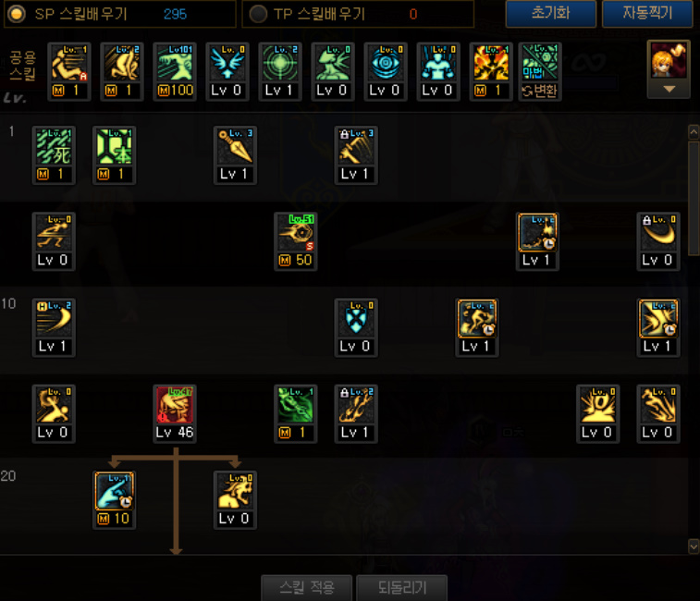This screenshot has width=700, height=601.
Task: Select the SP 스킬배우기 radio button
Action: (17, 14)
